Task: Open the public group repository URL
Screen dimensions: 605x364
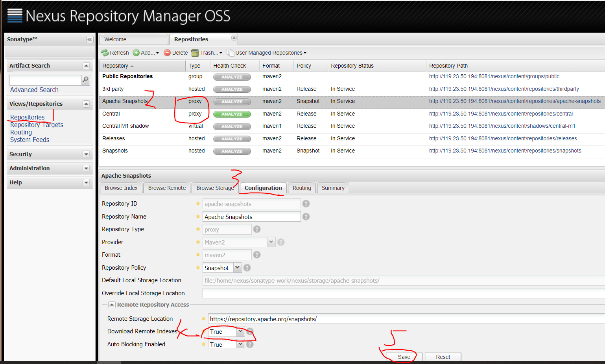Action: pos(494,76)
